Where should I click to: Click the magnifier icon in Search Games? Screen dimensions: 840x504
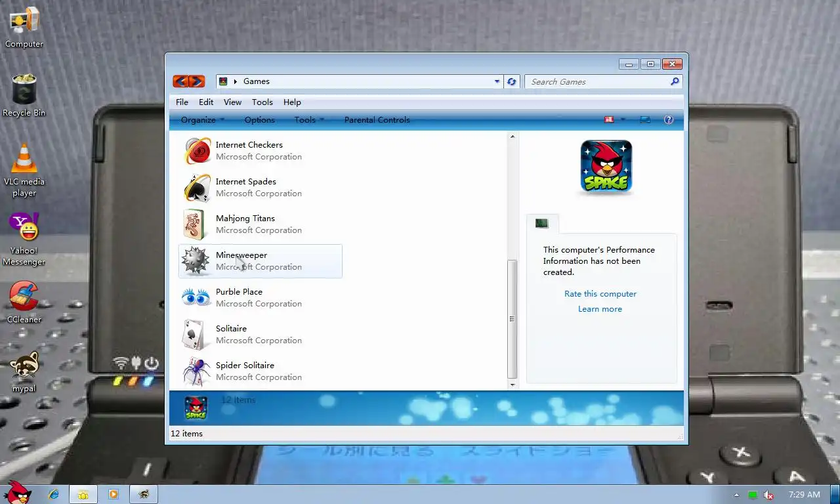(x=674, y=81)
